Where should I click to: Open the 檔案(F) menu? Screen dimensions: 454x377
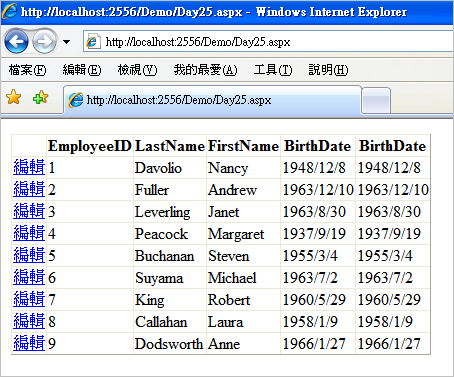[x=27, y=70]
